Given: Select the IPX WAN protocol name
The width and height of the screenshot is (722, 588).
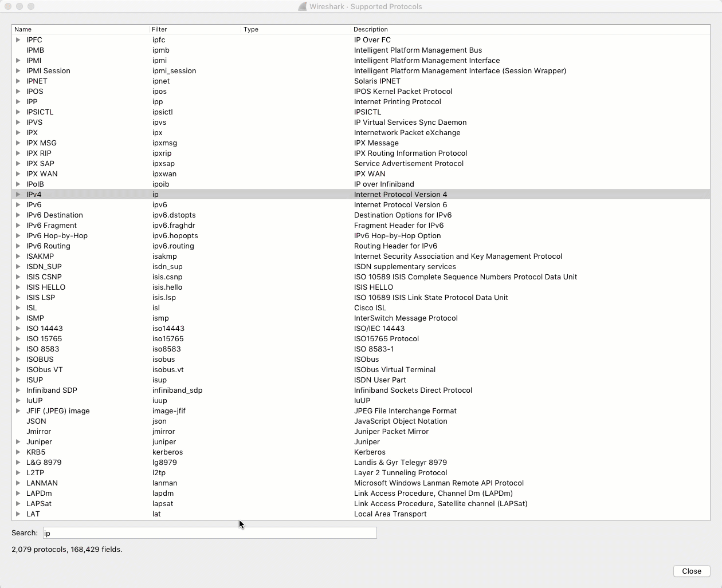Looking at the screenshot, I should click(42, 173).
